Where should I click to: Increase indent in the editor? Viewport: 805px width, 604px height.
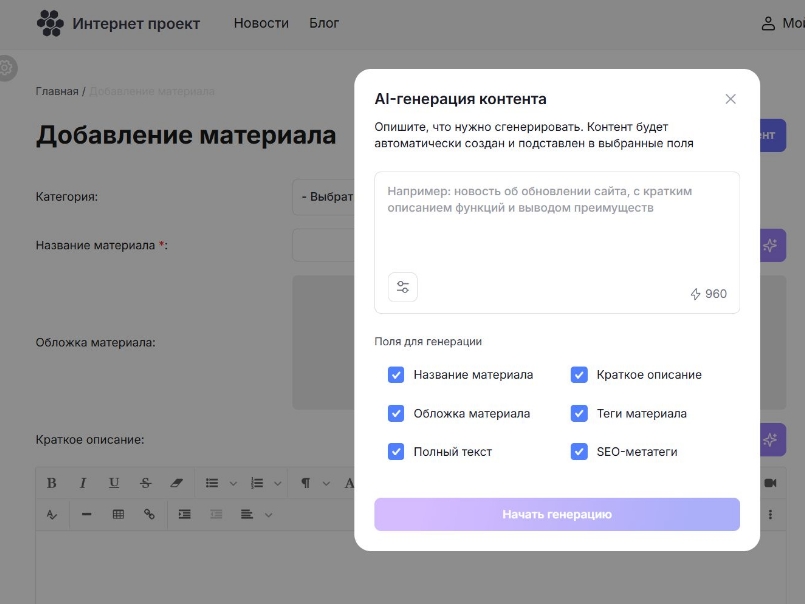(x=185, y=515)
